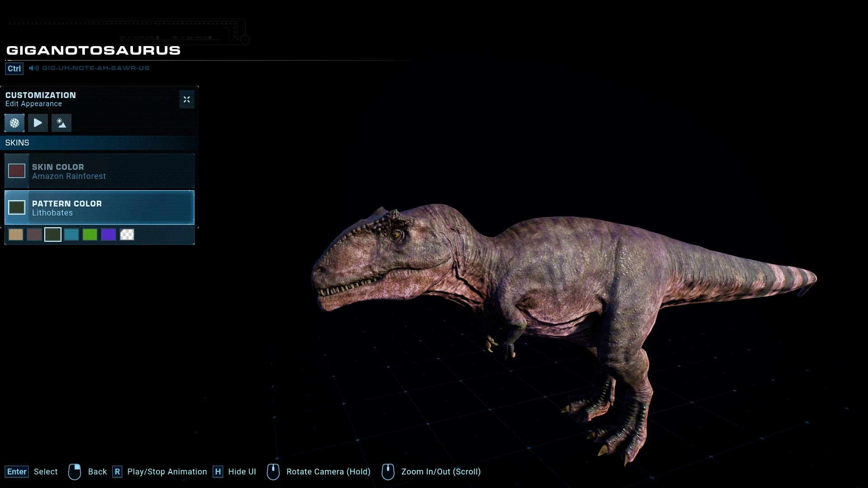This screenshot has height=488, width=868.
Task: Select the Skins customization tab icon
Action: tap(14, 123)
